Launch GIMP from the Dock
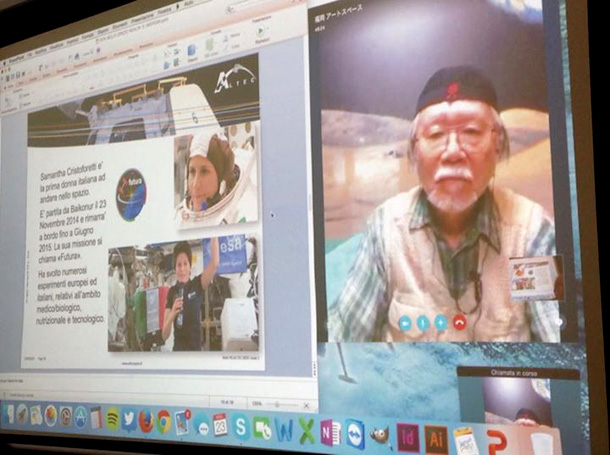 point(380,436)
